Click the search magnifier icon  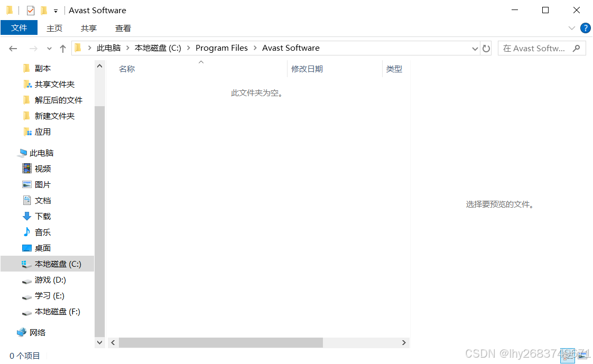pyautogui.click(x=577, y=49)
